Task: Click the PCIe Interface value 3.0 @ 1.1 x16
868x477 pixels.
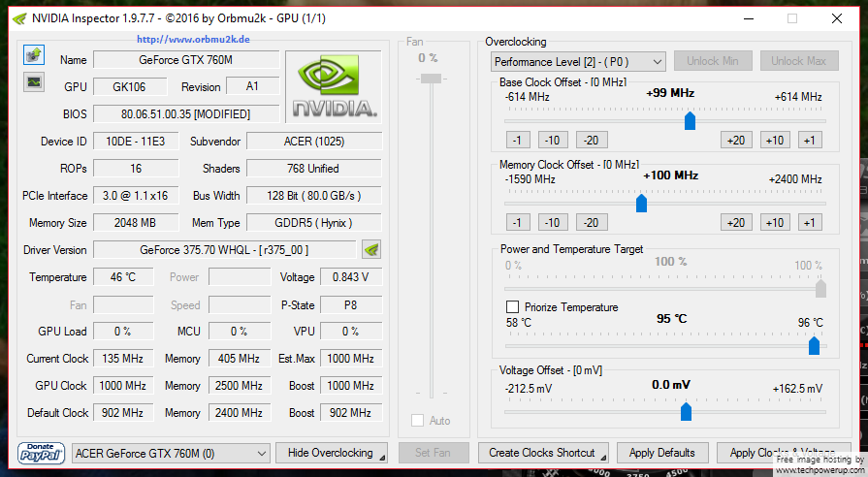Action: click(136, 195)
